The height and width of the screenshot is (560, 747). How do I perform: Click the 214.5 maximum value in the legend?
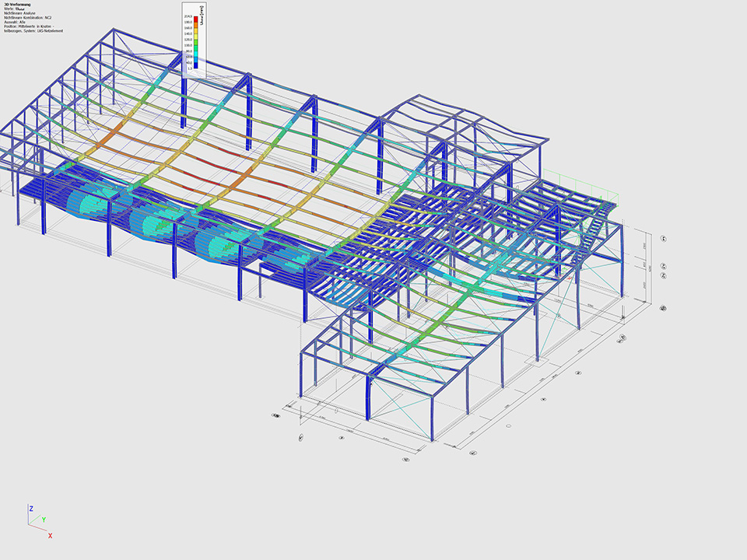[188, 16]
